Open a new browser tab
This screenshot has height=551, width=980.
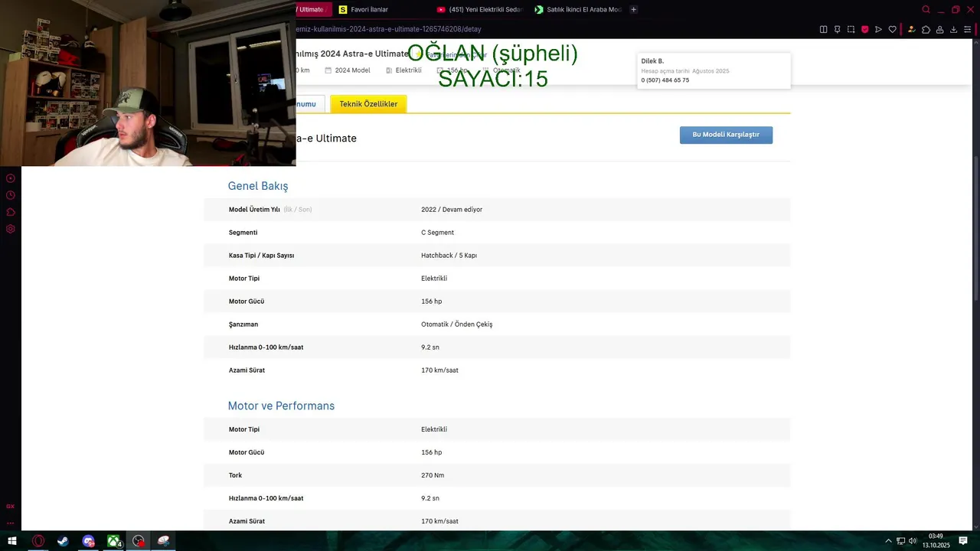633,9
